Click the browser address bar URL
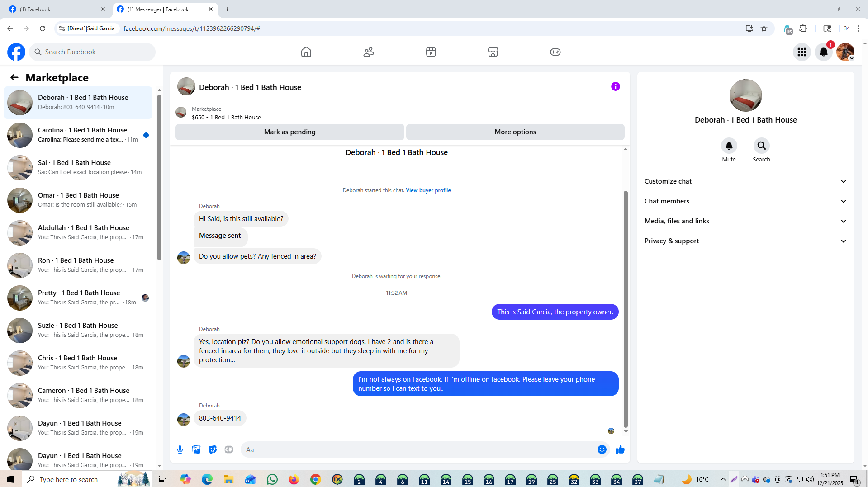Screen dimensions: 868x487 (x=192, y=28)
